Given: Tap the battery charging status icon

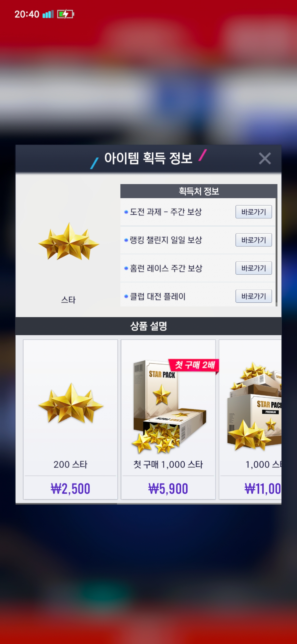Looking at the screenshot, I should (65, 14).
